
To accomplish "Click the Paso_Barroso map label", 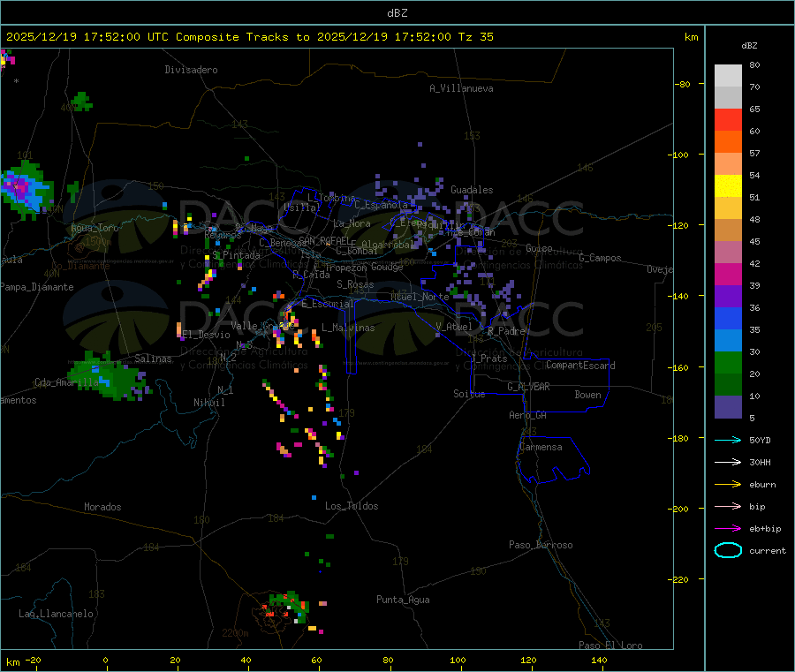I will tap(541, 545).
